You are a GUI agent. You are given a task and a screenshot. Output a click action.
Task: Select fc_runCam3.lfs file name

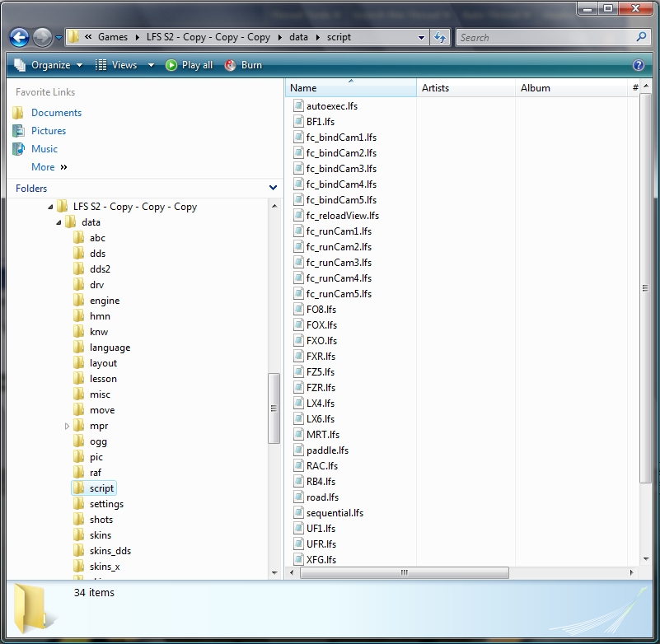click(x=339, y=263)
